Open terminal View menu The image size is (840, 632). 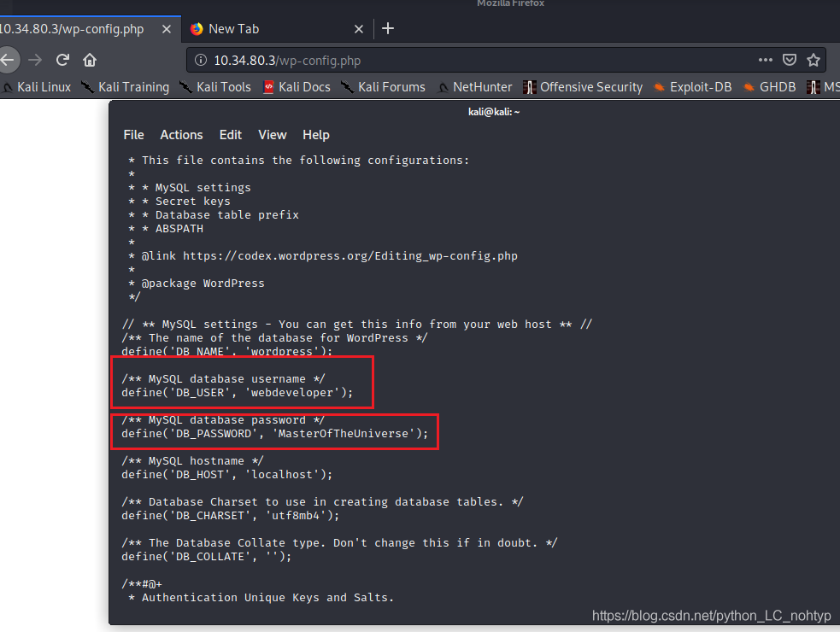pyautogui.click(x=272, y=135)
